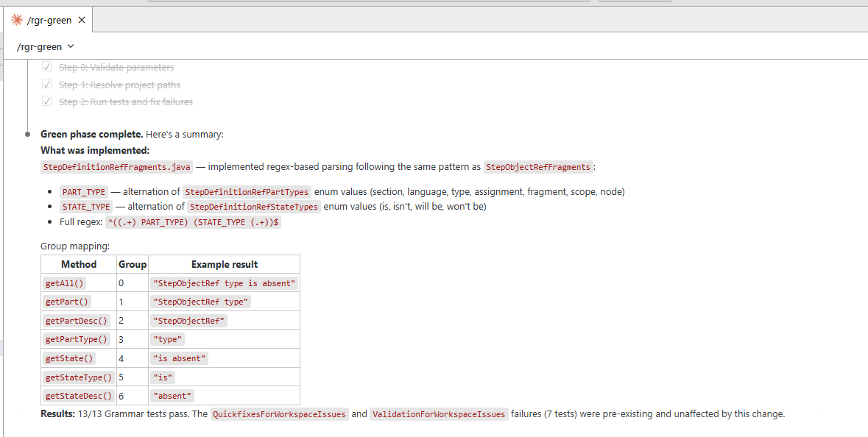Select the /rgr-green editor tab
Viewport: 868px width, 437px height.
tap(49, 20)
